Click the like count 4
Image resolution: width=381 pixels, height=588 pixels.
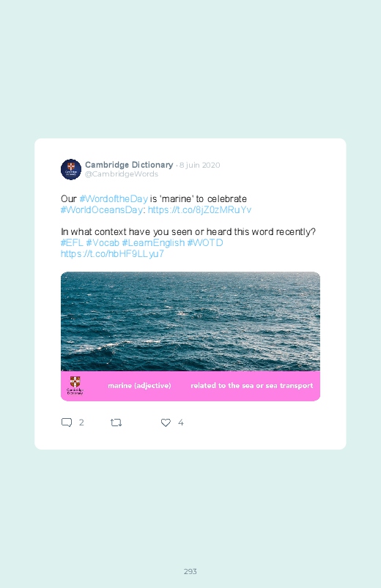[181, 423]
